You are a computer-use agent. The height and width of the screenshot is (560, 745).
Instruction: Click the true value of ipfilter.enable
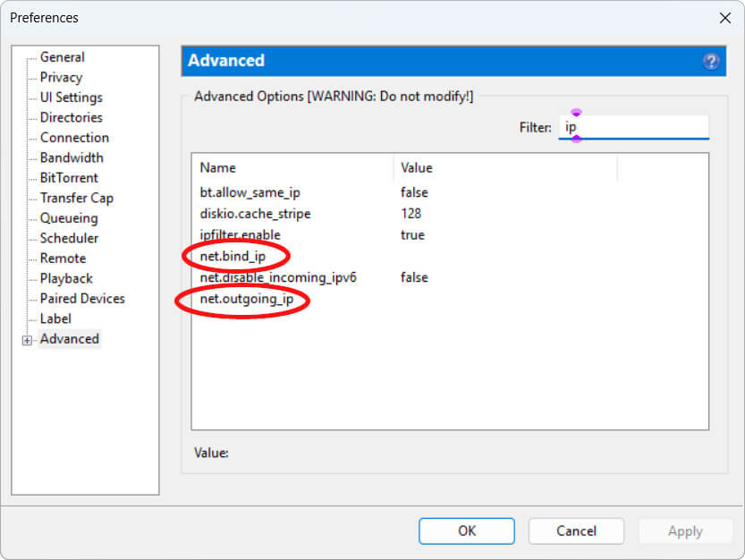click(412, 235)
